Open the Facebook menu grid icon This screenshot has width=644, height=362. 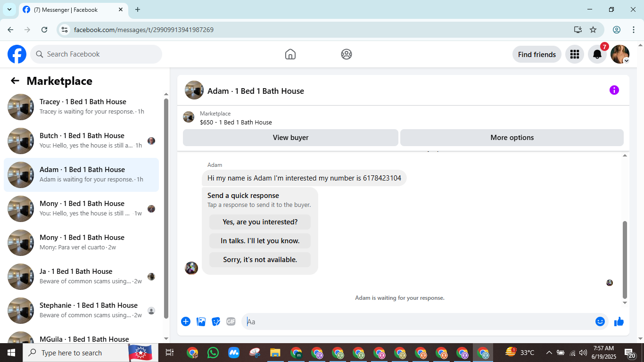pyautogui.click(x=574, y=54)
